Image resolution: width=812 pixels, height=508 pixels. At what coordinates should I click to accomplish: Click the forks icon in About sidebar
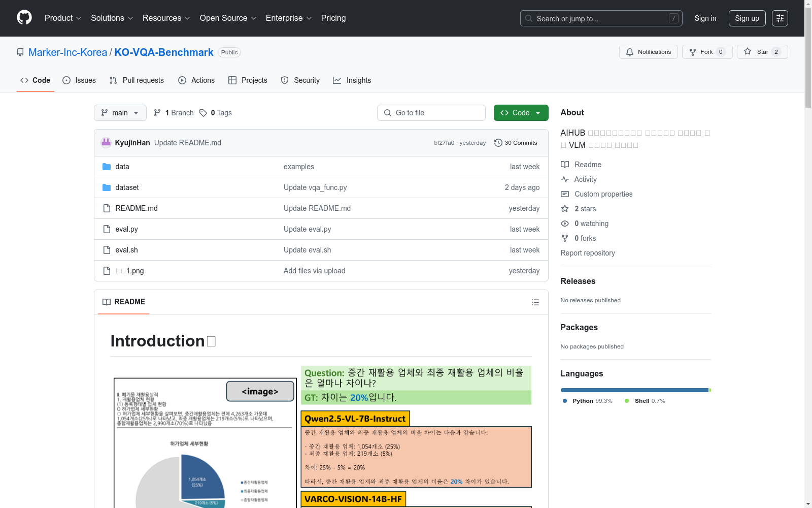click(x=565, y=238)
